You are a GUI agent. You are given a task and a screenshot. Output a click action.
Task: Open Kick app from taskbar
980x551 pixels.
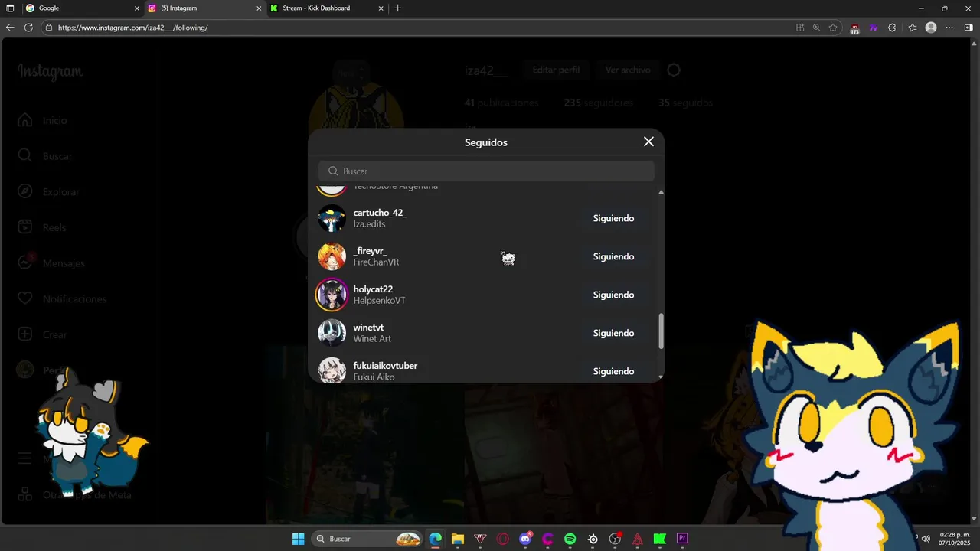pos(660,539)
